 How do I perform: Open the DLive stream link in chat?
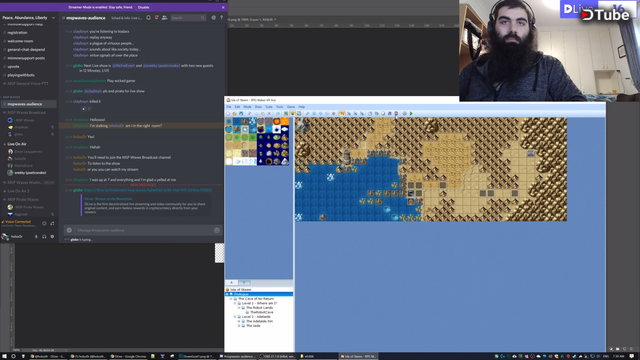pos(148,190)
